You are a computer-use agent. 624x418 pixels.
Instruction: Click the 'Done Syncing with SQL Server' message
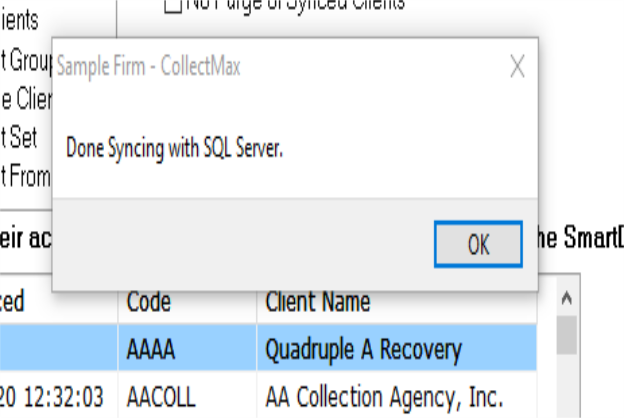[175, 149]
